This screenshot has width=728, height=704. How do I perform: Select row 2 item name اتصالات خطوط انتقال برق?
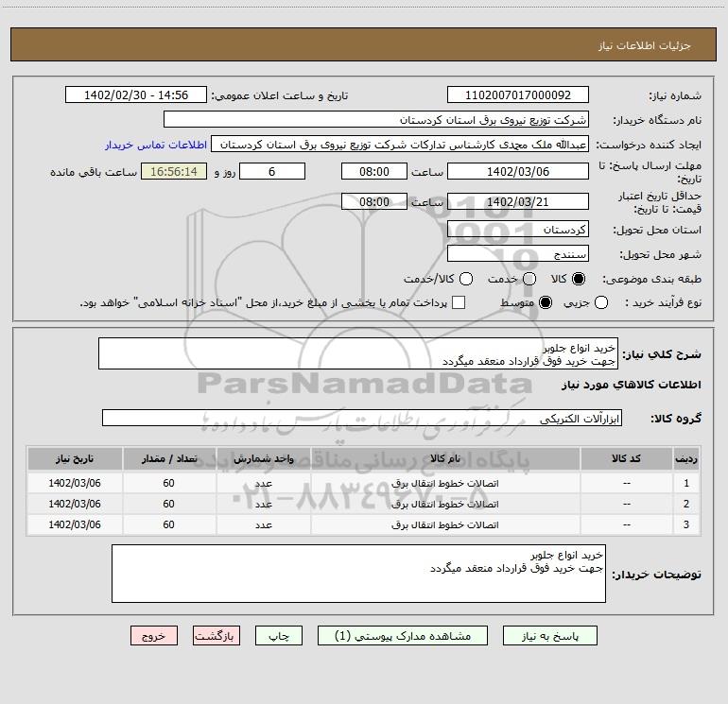(444, 504)
